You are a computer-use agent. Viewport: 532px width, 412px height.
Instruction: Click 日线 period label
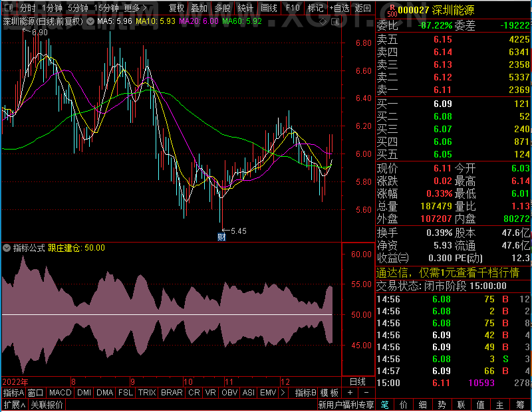tap(358, 381)
